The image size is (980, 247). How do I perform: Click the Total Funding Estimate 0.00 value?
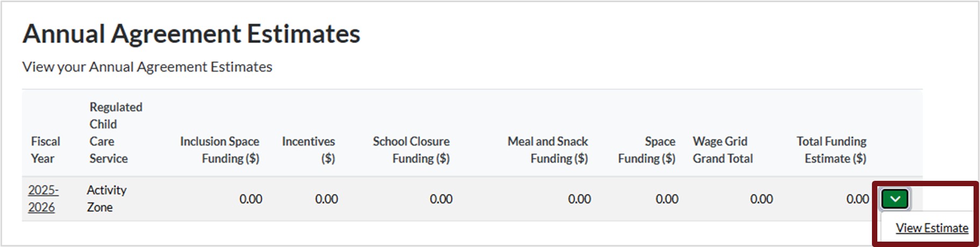click(x=857, y=199)
